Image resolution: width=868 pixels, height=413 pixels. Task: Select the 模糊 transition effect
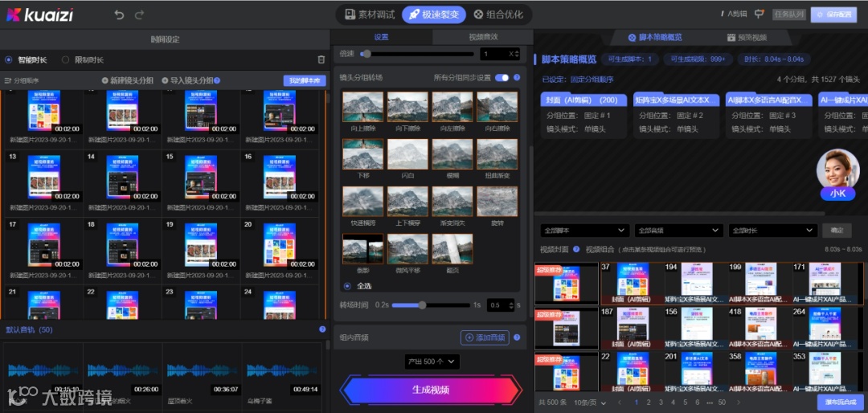coord(452,154)
